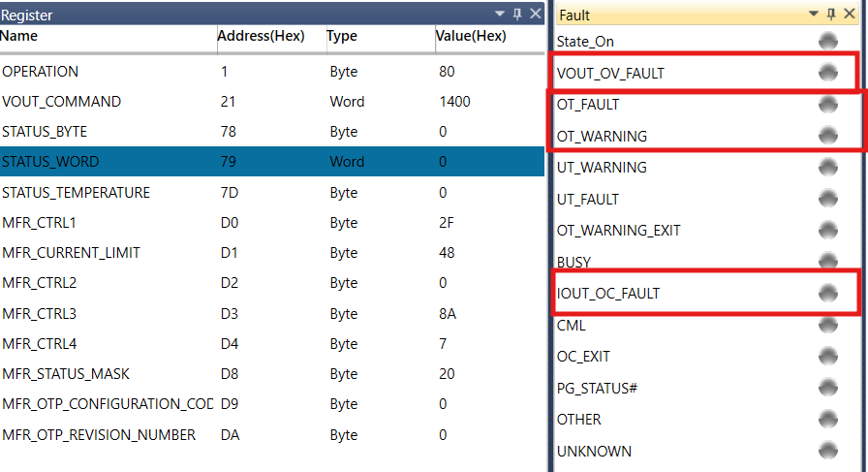Edit the MFR_CURRENT_LIMIT value cell 48
The width and height of the screenshot is (868, 472).
(447, 253)
